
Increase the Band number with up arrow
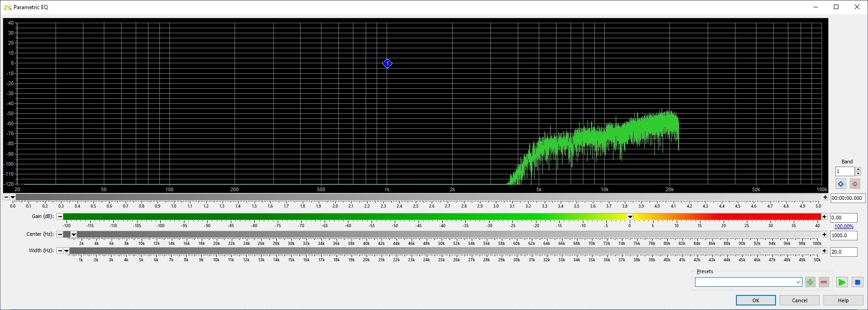(858, 169)
